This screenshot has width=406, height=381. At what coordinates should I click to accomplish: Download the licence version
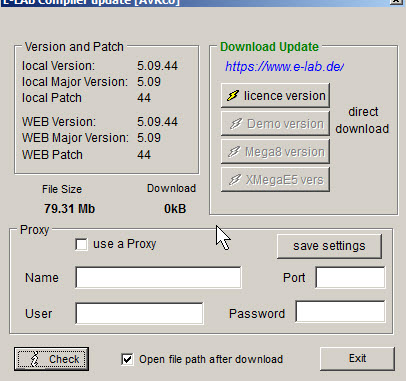click(x=275, y=96)
